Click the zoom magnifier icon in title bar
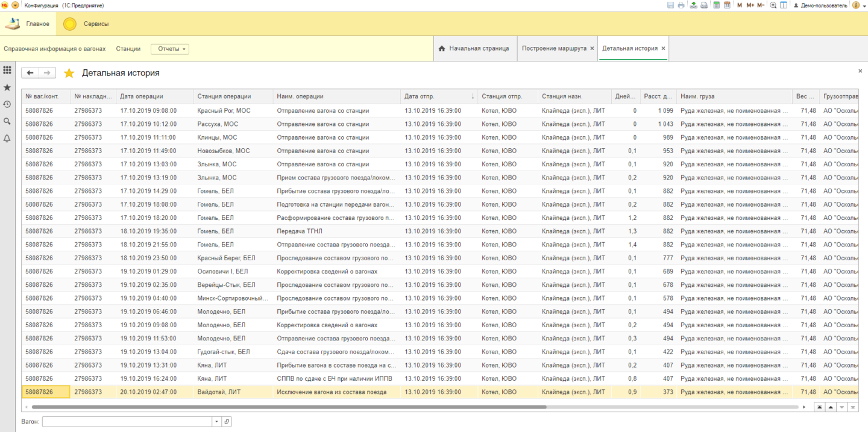 tap(773, 5)
